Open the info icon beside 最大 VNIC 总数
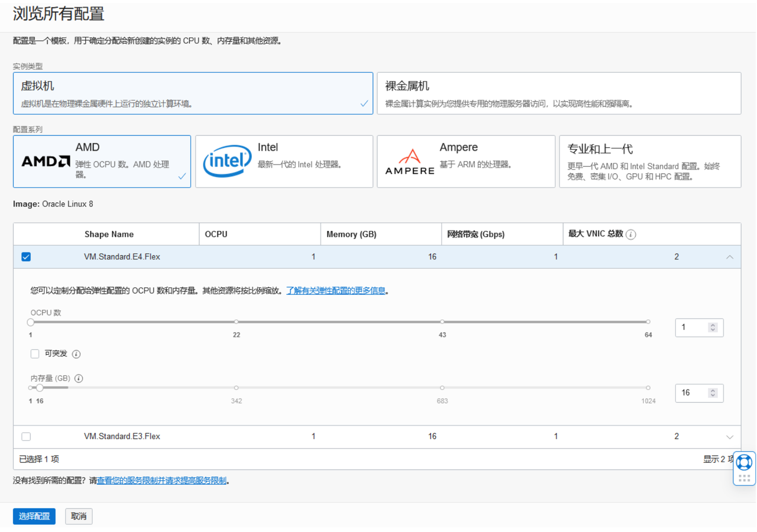The height and width of the screenshot is (532, 757). click(631, 235)
